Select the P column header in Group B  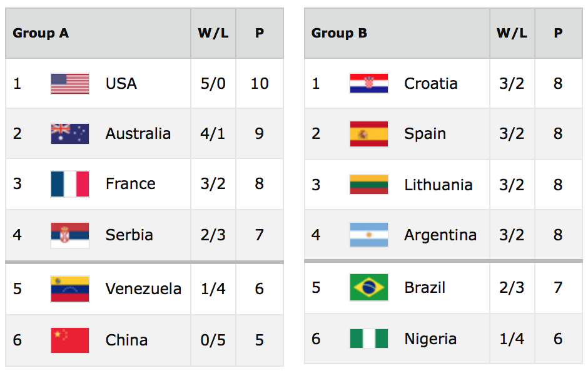pyautogui.click(x=559, y=33)
